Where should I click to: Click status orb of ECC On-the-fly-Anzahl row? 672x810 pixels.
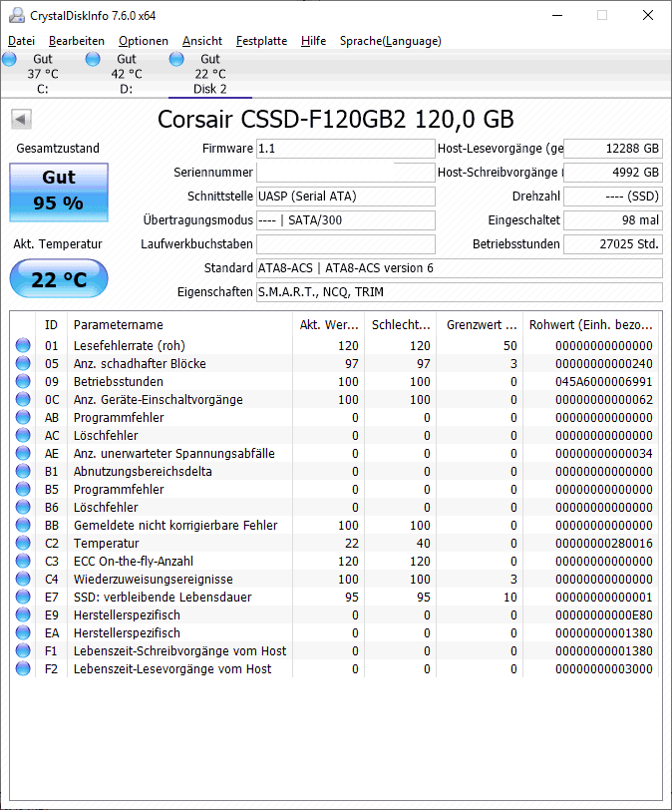(x=23, y=561)
